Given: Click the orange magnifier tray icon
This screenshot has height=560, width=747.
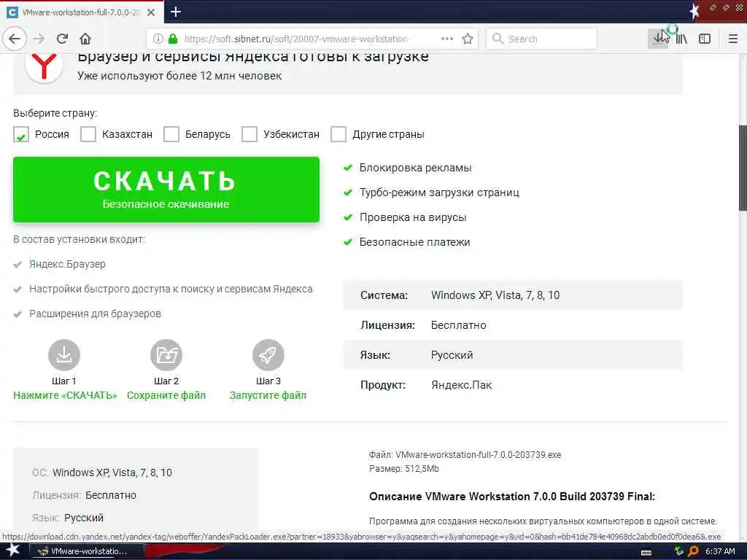Looking at the screenshot, I should tap(693, 551).
